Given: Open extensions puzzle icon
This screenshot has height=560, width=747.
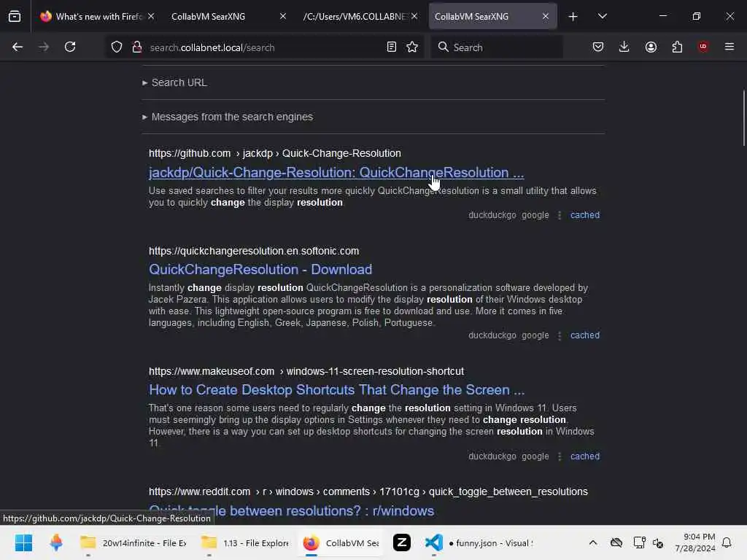Looking at the screenshot, I should [x=677, y=47].
